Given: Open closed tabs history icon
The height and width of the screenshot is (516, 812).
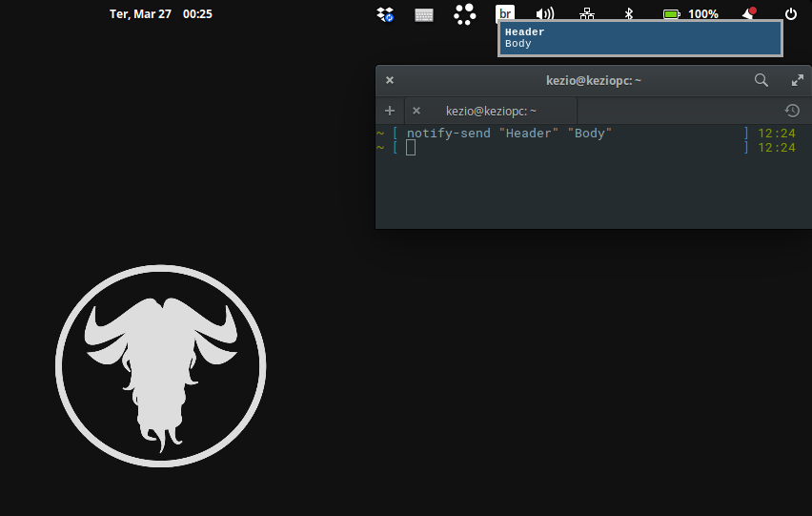Looking at the screenshot, I should pos(792,111).
